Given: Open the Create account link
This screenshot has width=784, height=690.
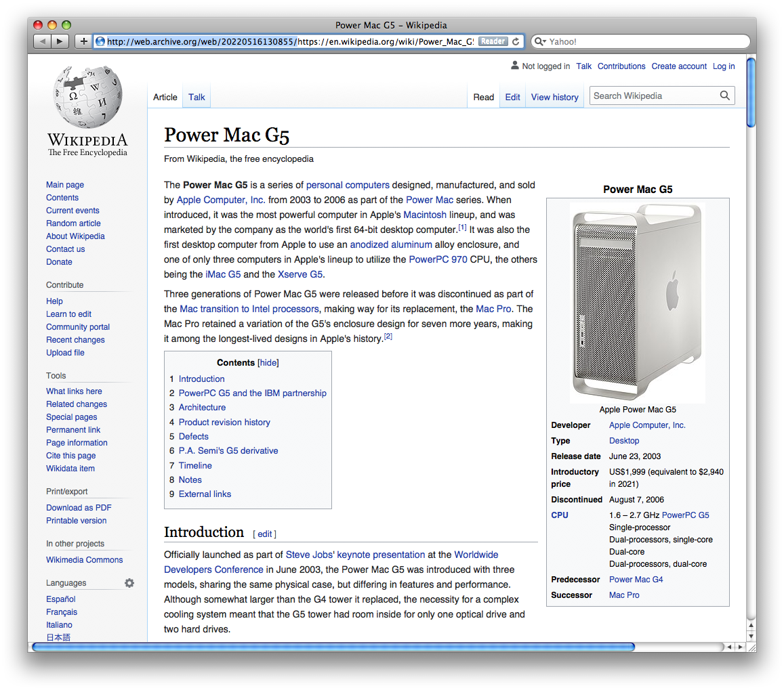Looking at the screenshot, I should coord(679,66).
